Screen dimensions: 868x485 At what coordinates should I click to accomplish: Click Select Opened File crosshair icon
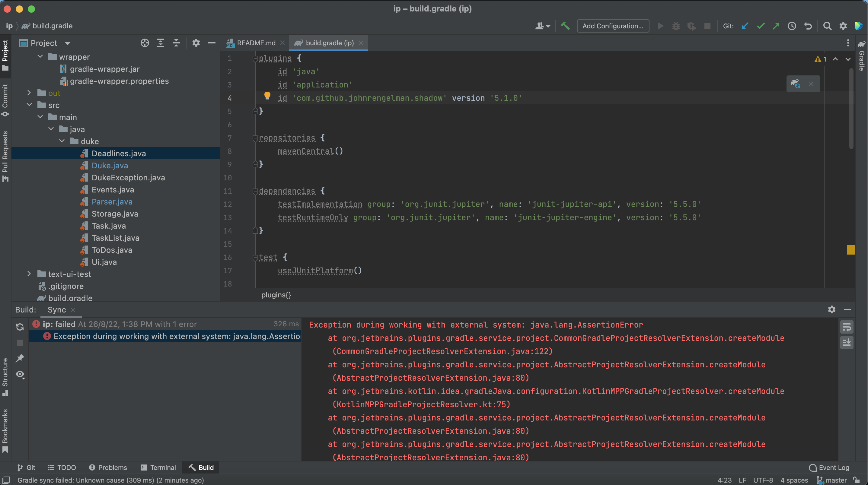pos(145,43)
